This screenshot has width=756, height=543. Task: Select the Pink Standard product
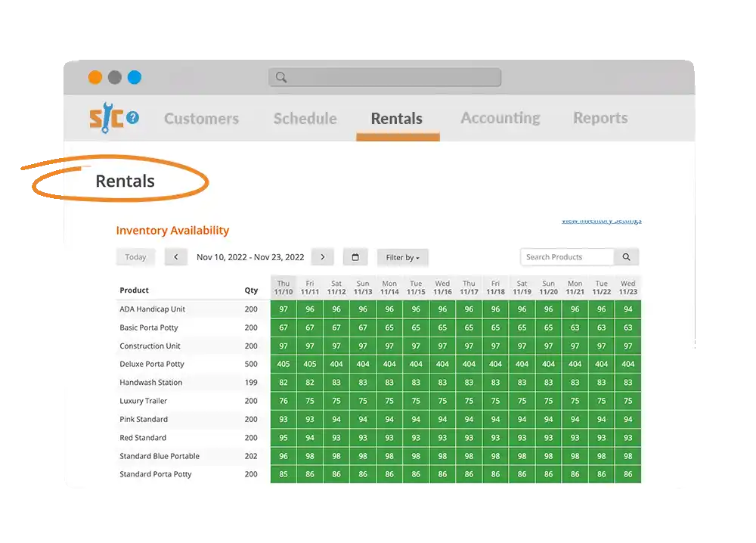(144, 419)
